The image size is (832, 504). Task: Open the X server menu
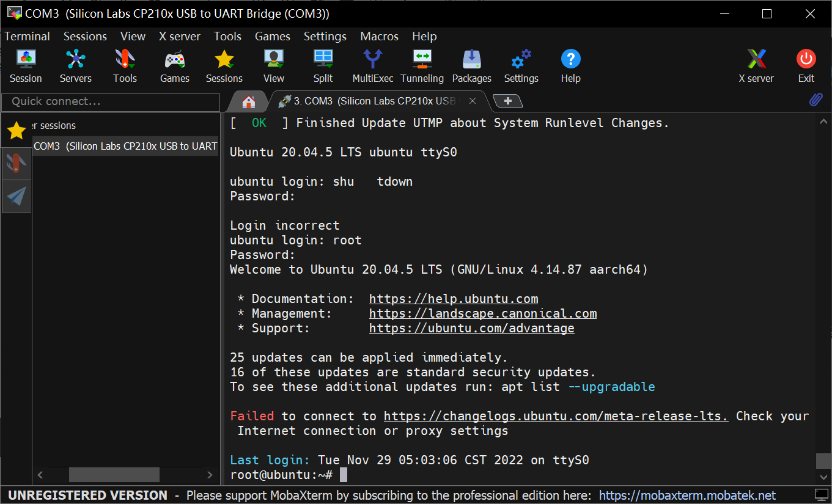click(180, 36)
